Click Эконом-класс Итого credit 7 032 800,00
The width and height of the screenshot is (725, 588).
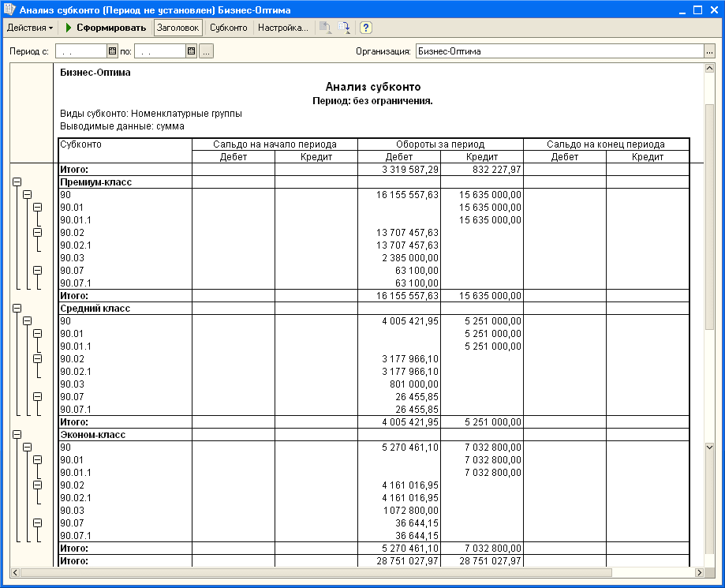pos(493,549)
